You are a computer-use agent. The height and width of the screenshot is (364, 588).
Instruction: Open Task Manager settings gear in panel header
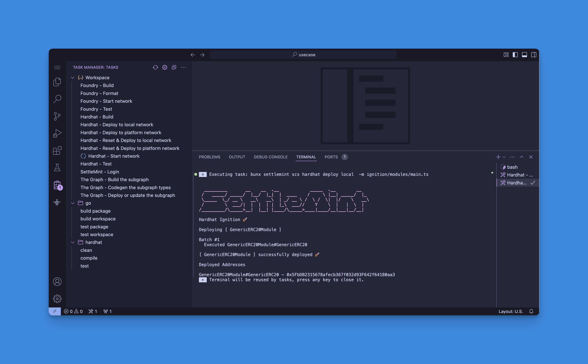pyautogui.click(x=165, y=67)
